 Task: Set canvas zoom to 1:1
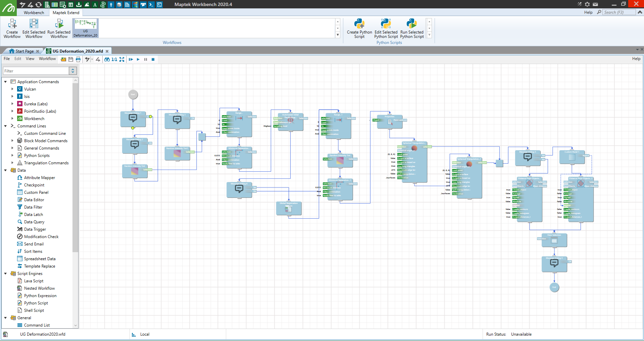click(114, 59)
